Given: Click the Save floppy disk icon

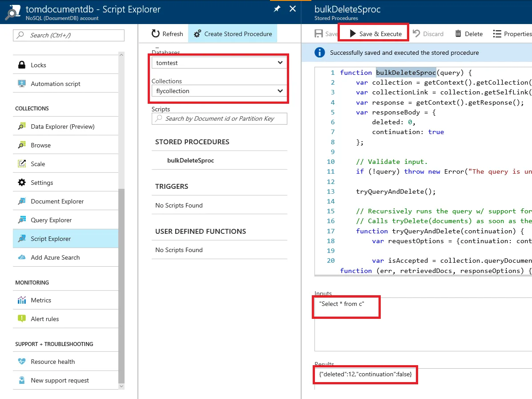Looking at the screenshot, I should tap(318, 33).
